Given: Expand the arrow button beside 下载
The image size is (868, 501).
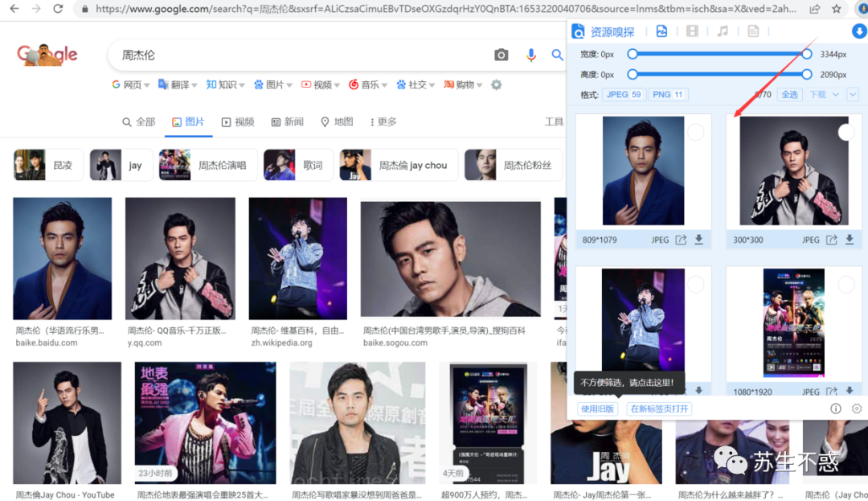Looking at the screenshot, I should (x=853, y=95).
